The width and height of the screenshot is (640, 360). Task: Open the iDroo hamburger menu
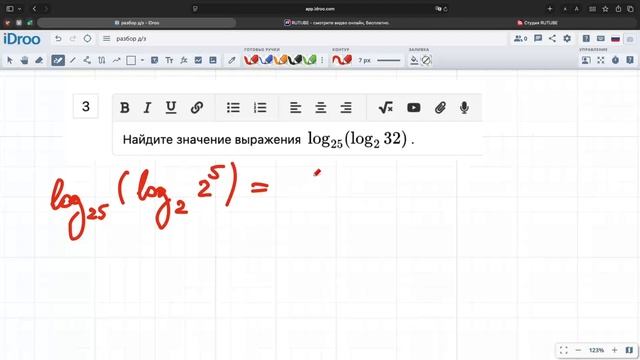coord(107,39)
